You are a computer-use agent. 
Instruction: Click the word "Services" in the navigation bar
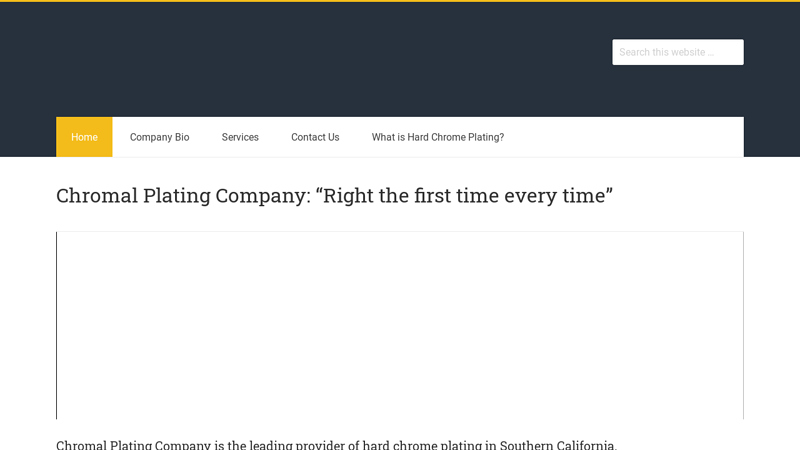pyautogui.click(x=240, y=137)
